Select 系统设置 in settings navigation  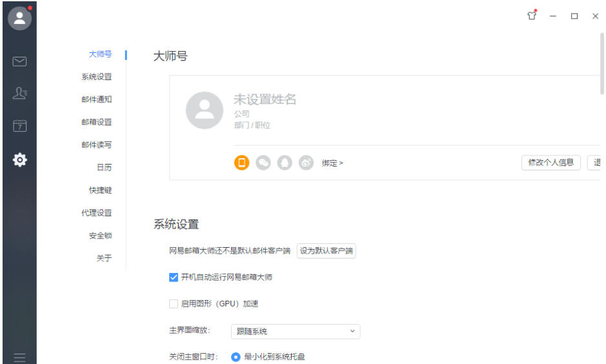96,77
